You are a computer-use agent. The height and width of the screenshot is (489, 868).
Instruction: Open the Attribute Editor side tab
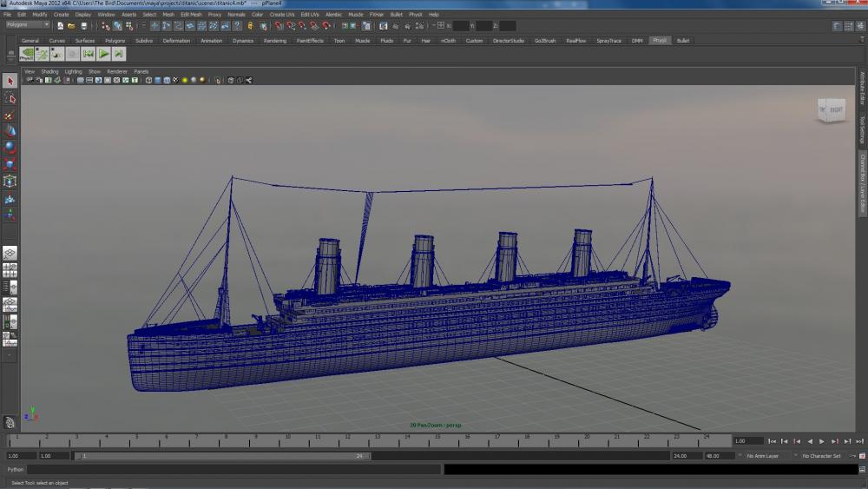coord(863,89)
